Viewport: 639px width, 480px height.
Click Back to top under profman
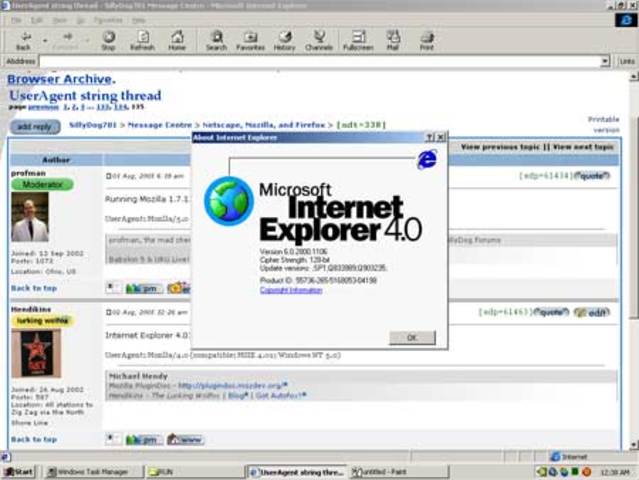[x=34, y=288]
